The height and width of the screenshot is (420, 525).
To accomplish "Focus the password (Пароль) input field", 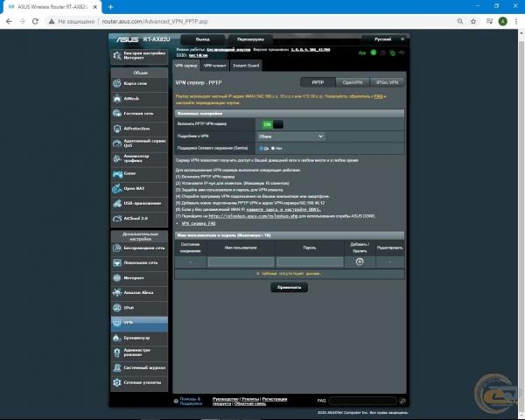I will click(310, 262).
